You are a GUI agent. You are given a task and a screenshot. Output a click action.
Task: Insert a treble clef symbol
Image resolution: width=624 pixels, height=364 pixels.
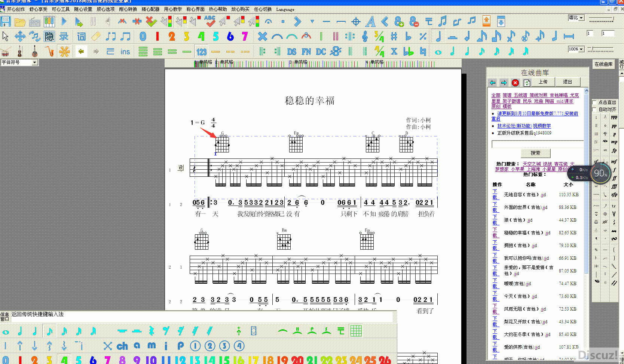[x=365, y=36]
